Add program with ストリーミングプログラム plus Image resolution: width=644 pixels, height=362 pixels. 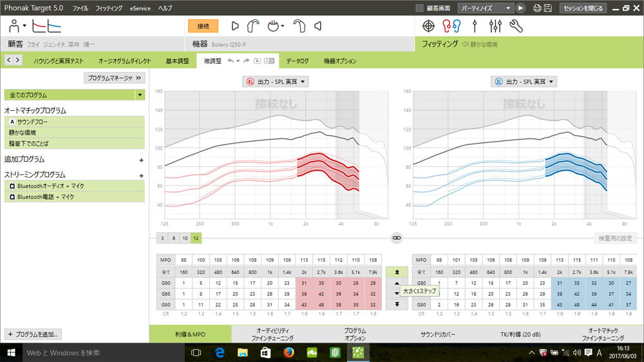tap(141, 176)
